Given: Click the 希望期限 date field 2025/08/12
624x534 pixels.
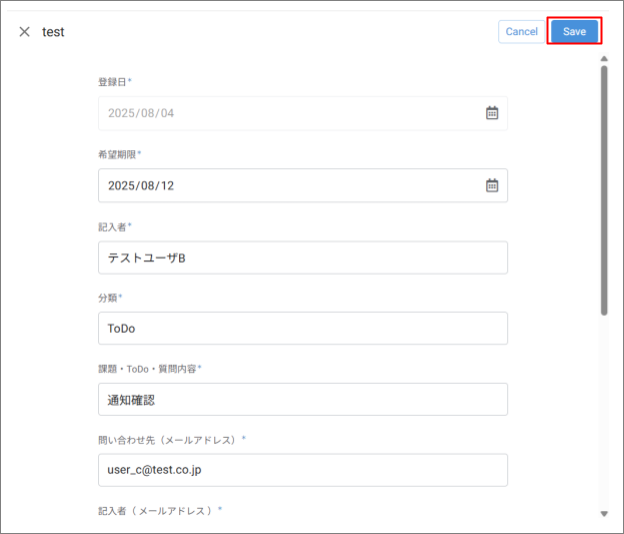Looking at the screenshot, I should [303, 185].
